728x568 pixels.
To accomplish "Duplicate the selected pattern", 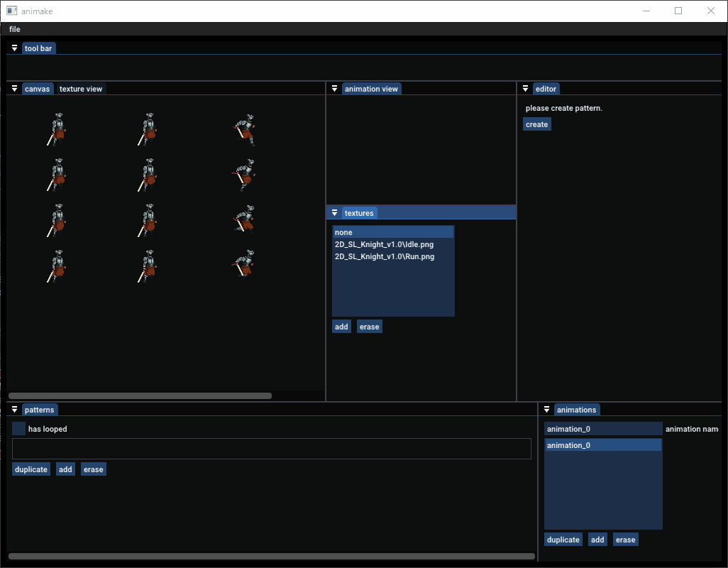I will (x=31, y=469).
